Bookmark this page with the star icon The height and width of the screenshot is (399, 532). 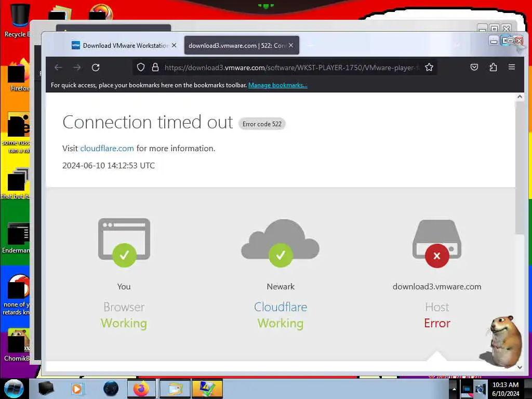pos(429,67)
